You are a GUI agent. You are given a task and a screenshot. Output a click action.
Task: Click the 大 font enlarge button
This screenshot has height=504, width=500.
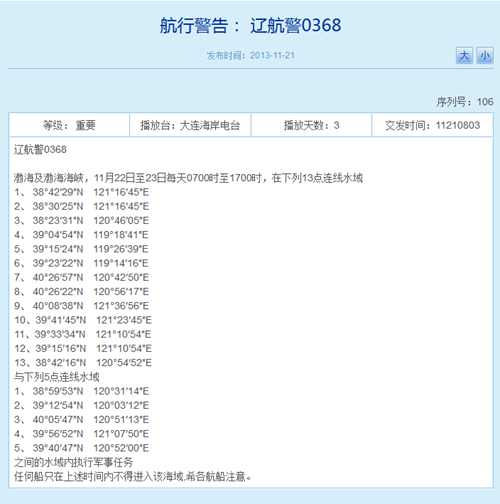[464, 55]
